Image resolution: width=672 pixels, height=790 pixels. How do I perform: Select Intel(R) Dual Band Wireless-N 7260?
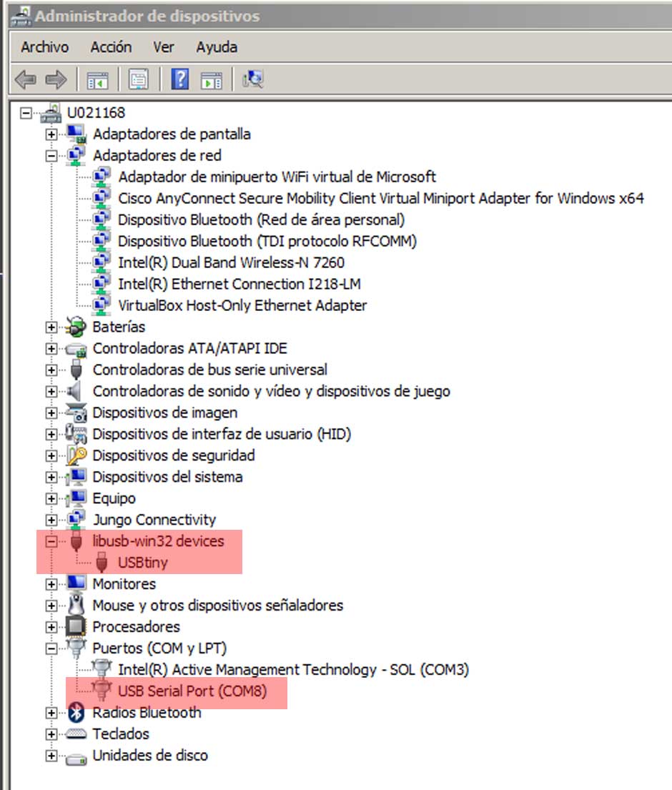pos(231,262)
